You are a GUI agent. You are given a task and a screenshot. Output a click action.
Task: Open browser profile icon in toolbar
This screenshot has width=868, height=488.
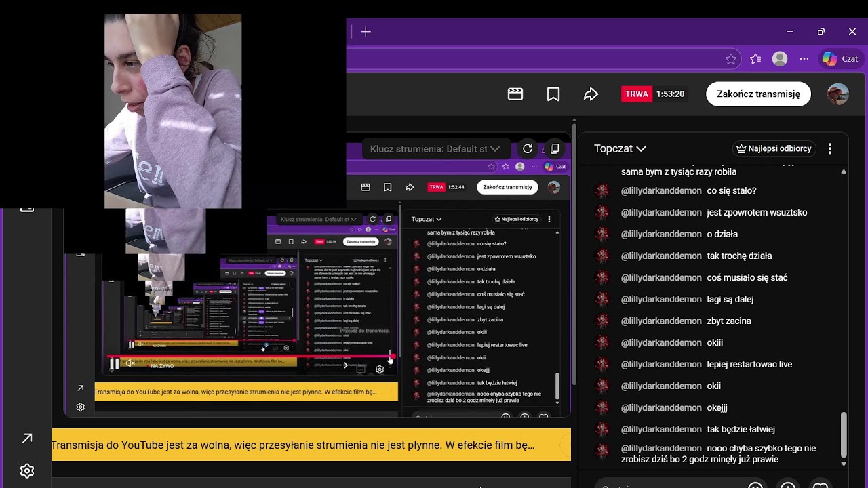(780, 59)
